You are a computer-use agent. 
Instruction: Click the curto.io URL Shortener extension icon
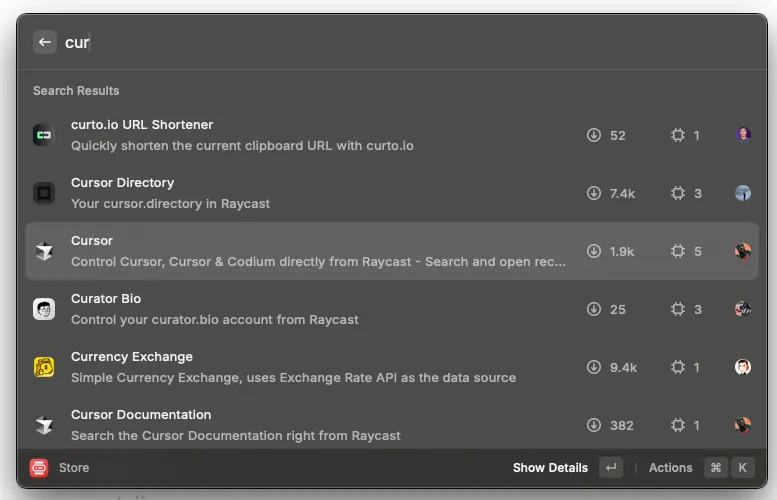pos(43,135)
